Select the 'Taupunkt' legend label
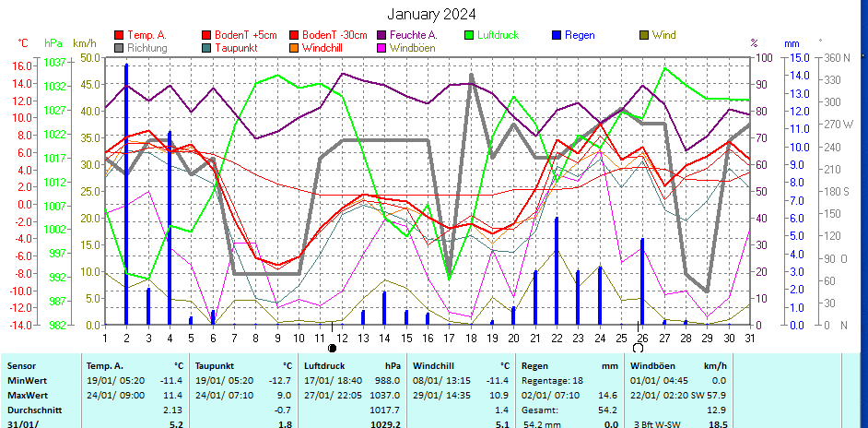 (237, 48)
